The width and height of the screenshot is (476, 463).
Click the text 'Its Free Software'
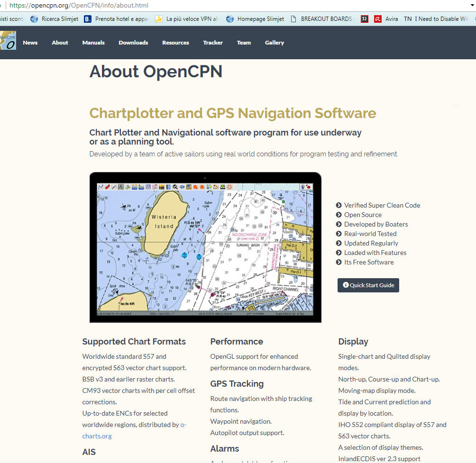click(369, 262)
